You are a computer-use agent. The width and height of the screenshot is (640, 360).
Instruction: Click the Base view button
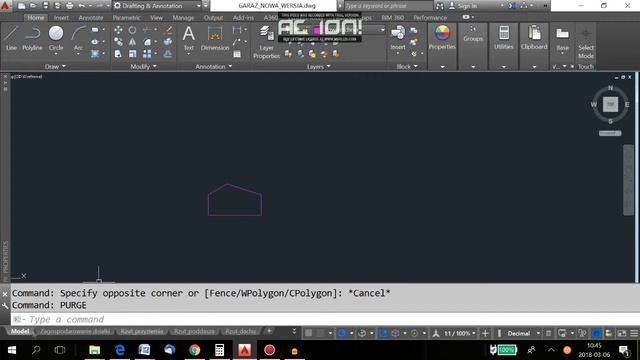pyautogui.click(x=562, y=39)
